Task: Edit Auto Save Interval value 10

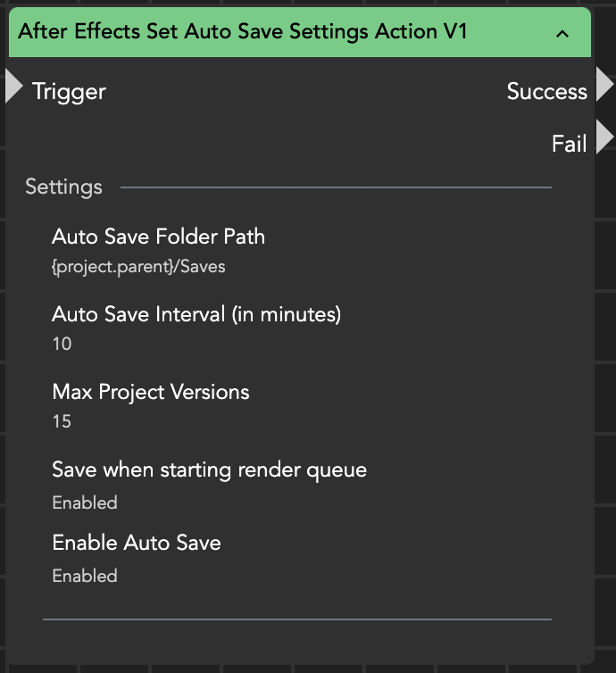Action: tap(62, 344)
